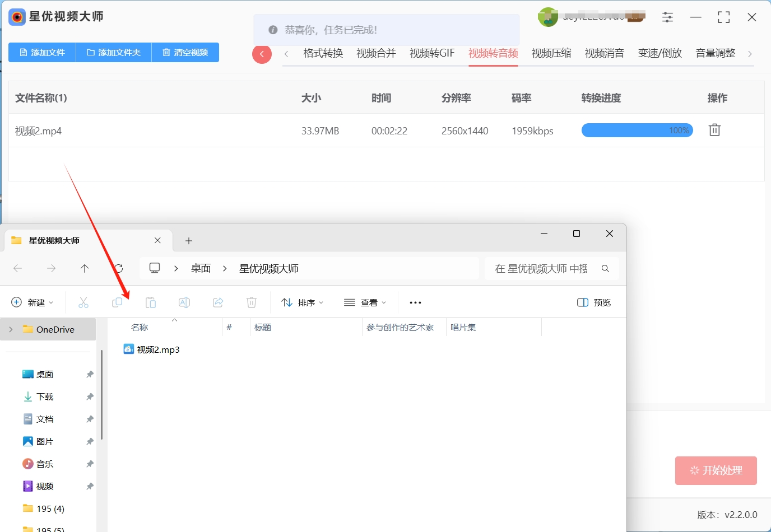This screenshot has height=532, width=771.
Task: Click the 33.97MB size cell
Action: pos(321,131)
